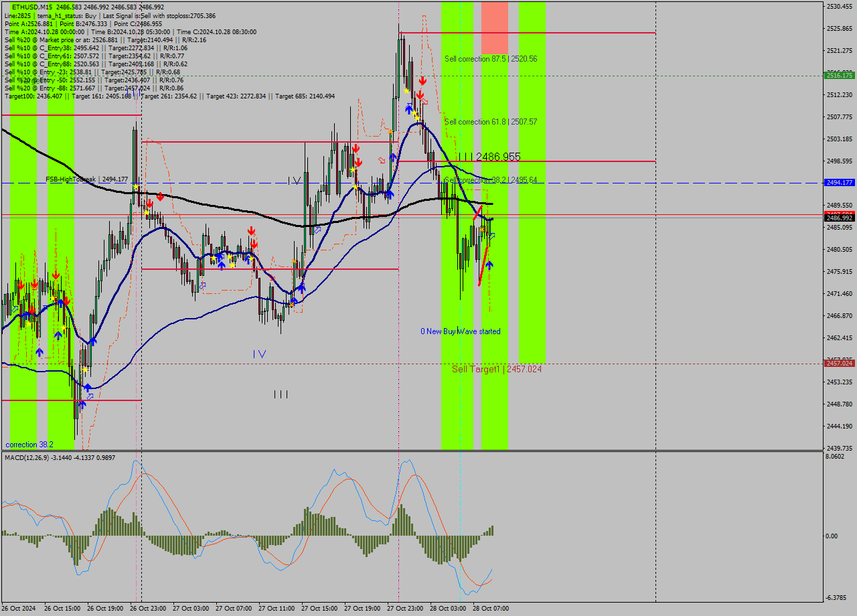The image size is (857, 616).
Task: Click the '26 Oct 2024' time axis label
Action: [x=20, y=609]
